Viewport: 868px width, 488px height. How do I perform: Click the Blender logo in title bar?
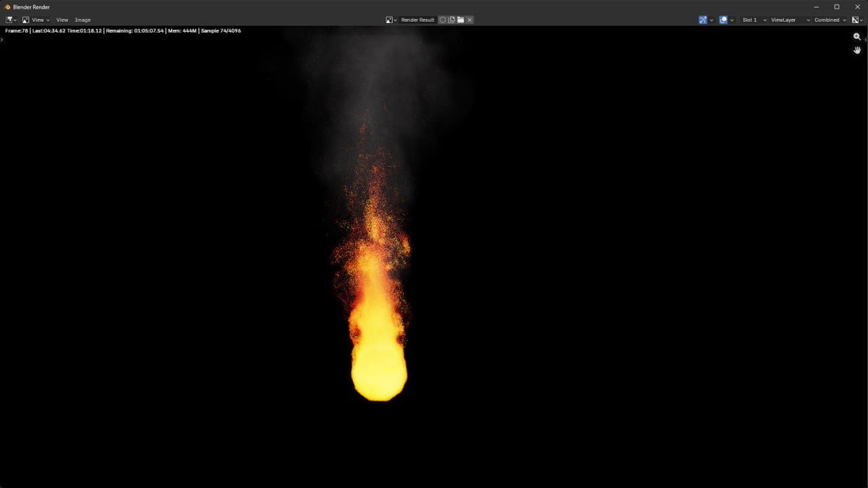click(x=7, y=7)
